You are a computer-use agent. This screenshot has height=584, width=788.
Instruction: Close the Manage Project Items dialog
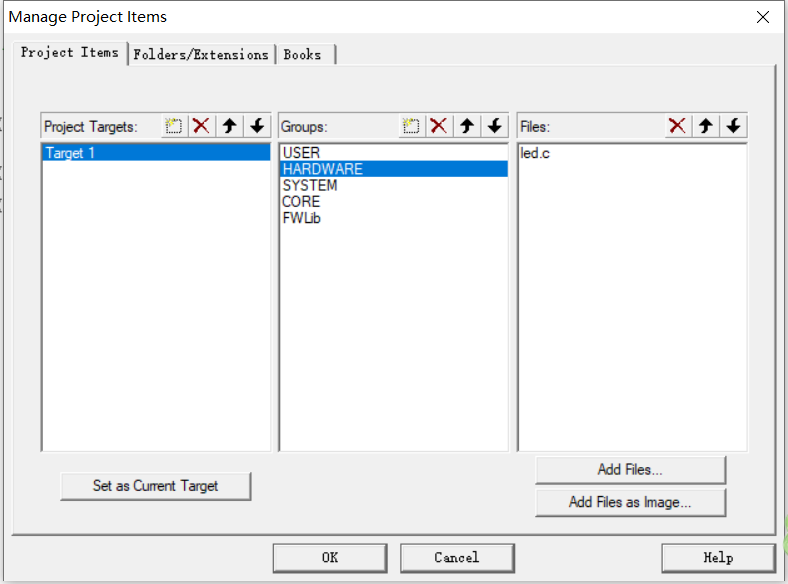tap(762, 17)
